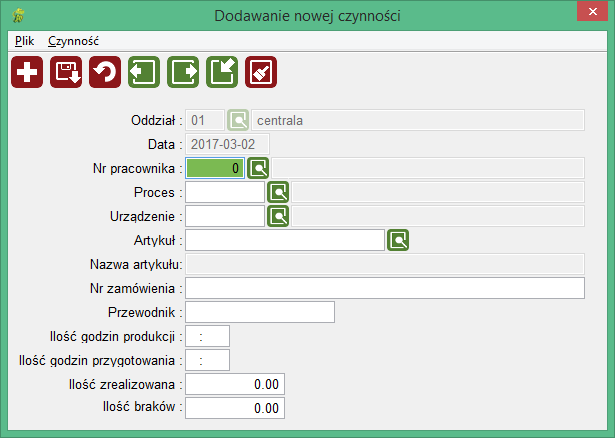Click the red brush clear icon
Viewport: 615px width, 438px height.
point(261,73)
